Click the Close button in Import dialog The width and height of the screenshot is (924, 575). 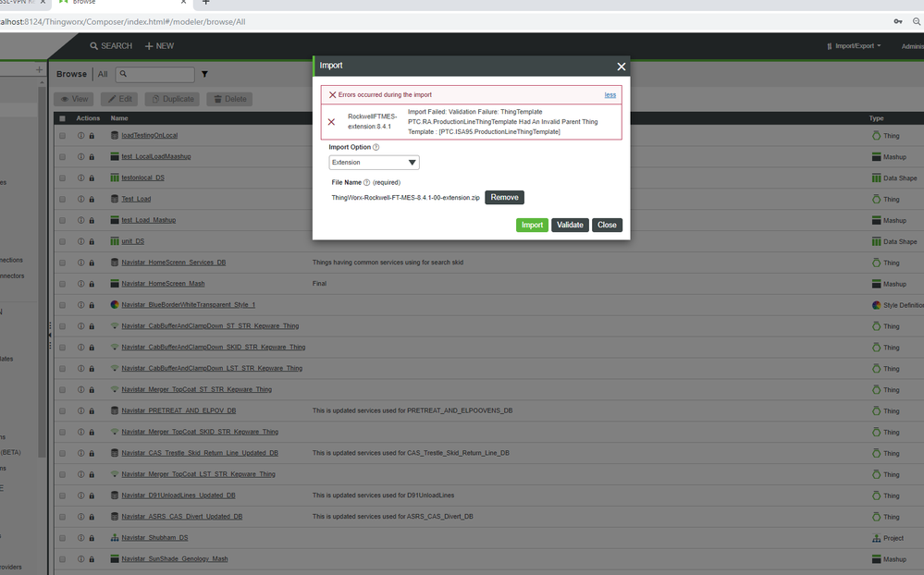(607, 225)
